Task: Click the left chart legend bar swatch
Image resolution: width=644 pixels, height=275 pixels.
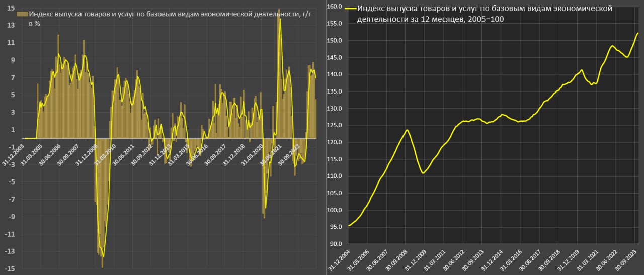Action: coord(22,14)
